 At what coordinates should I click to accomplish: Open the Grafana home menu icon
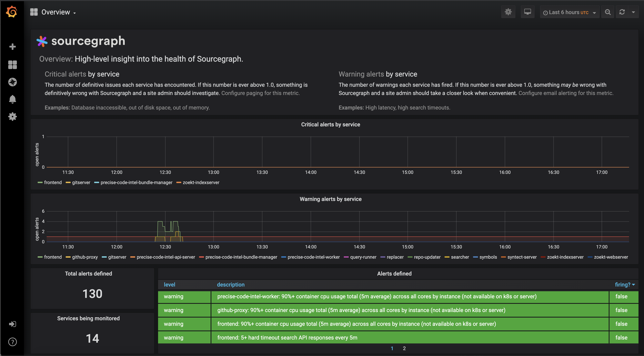click(x=12, y=12)
